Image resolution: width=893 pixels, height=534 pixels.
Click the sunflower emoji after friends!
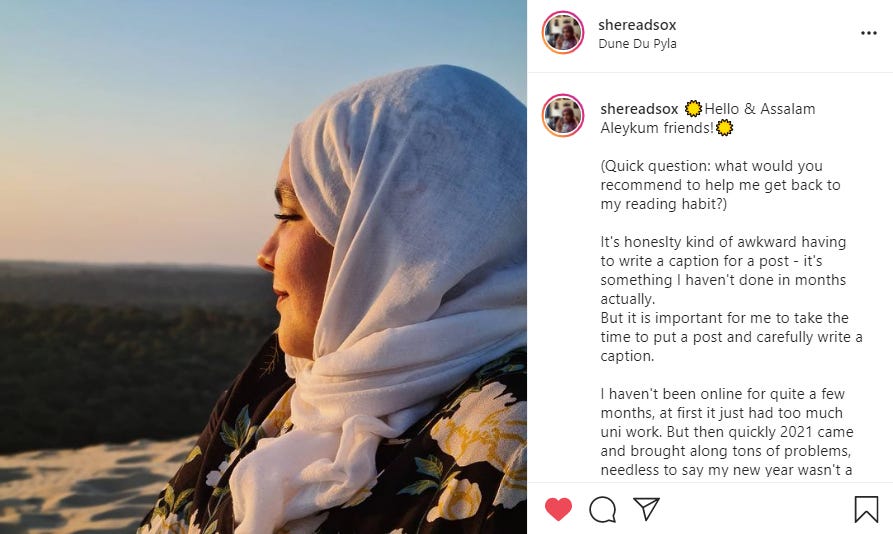[724, 128]
